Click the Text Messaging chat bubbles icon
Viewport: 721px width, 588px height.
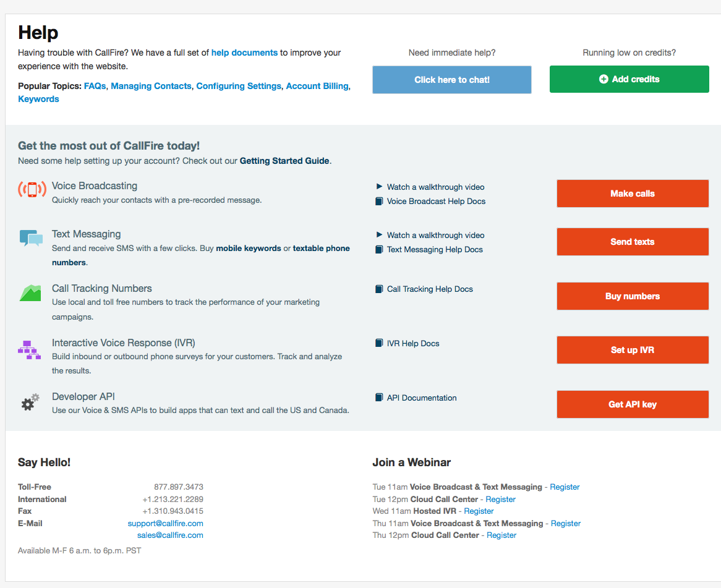point(31,238)
